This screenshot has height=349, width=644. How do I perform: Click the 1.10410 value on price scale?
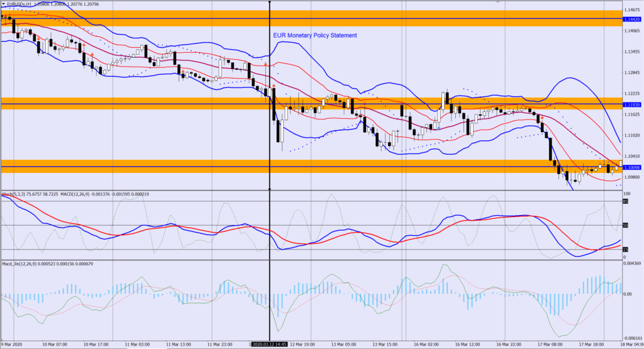(x=631, y=157)
